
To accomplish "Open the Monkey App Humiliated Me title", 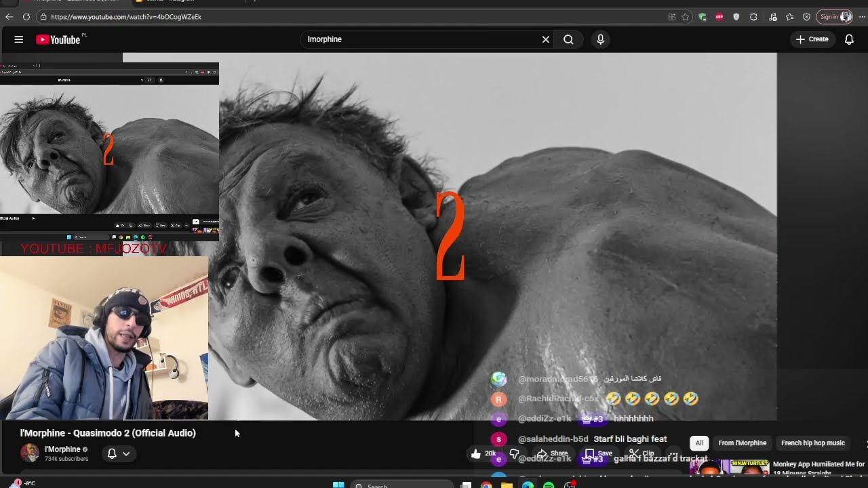I will [x=818, y=468].
